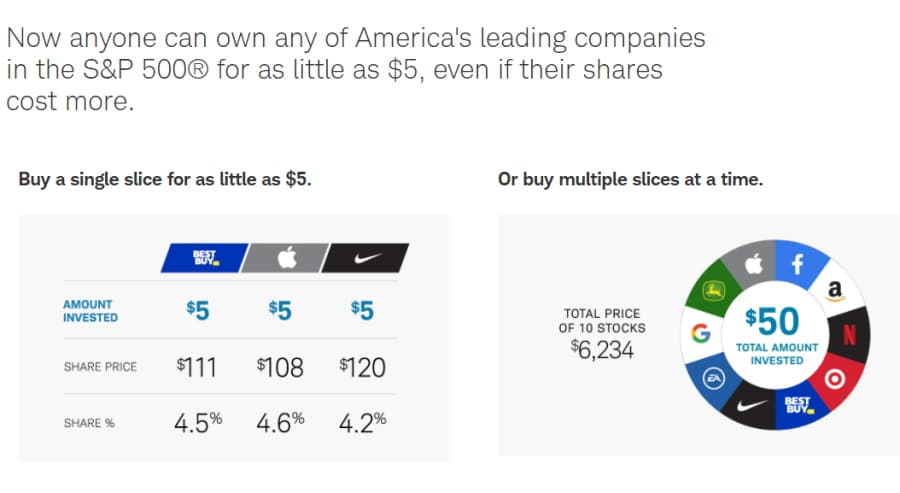Select the Best Buy slice in the wheel
The height and width of the screenshot is (493, 900).
798,405
